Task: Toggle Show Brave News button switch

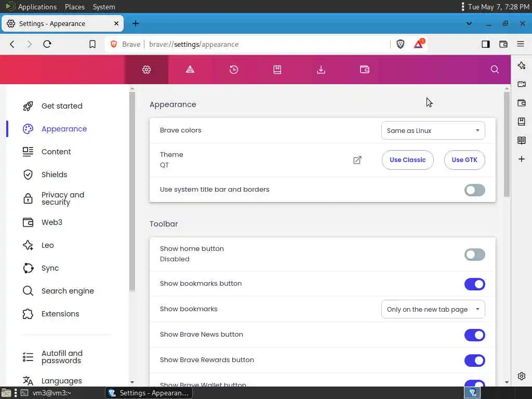Action: (x=474, y=335)
